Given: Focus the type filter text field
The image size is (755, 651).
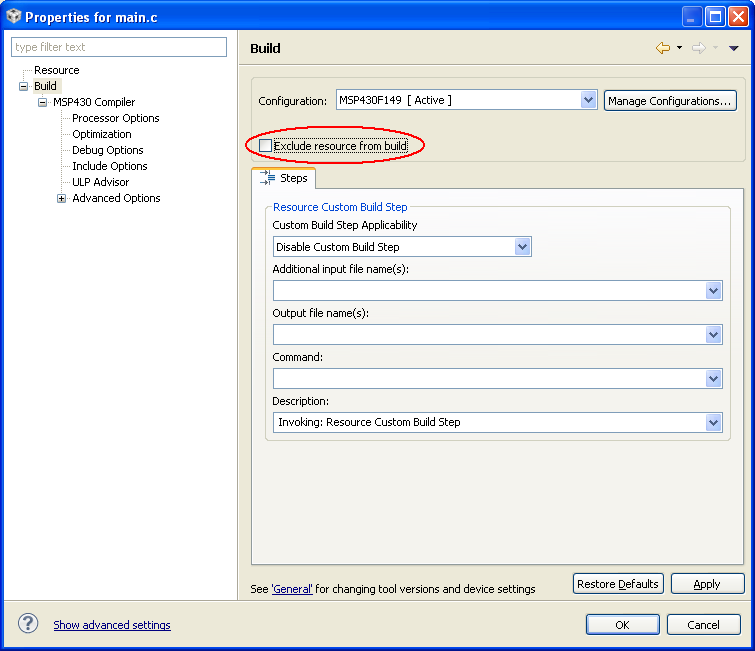Looking at the screenshot, I should 119,47.
